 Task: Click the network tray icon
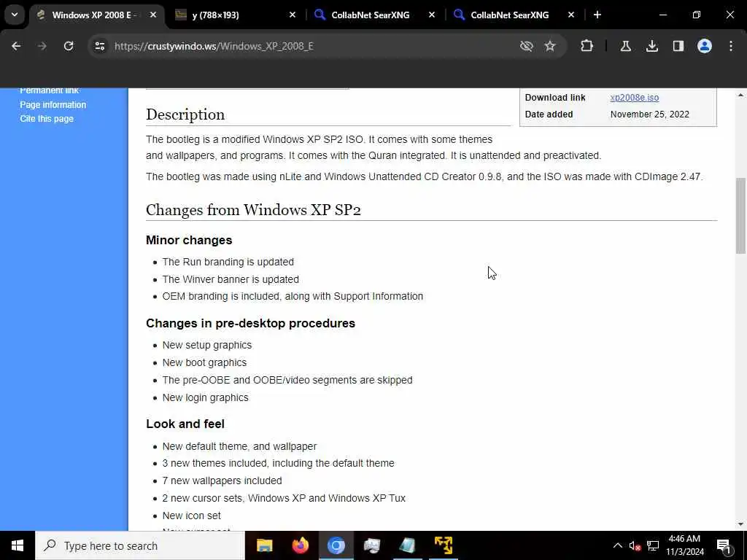(x=653, y=545)
